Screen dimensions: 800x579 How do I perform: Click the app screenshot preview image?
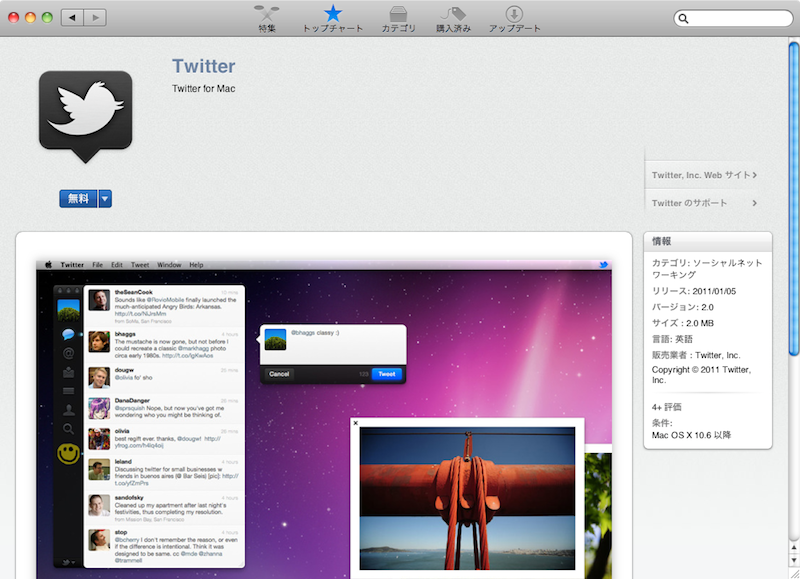[324, 419]
